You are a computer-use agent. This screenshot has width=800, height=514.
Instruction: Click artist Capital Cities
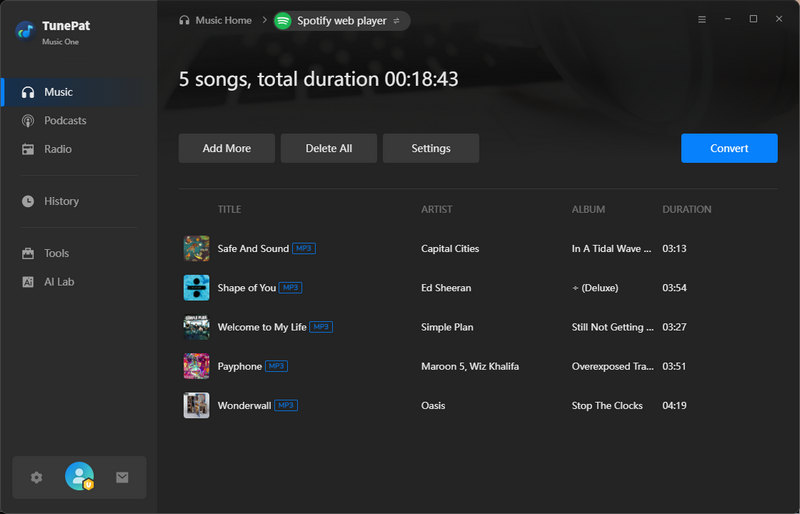coord(450,249)
